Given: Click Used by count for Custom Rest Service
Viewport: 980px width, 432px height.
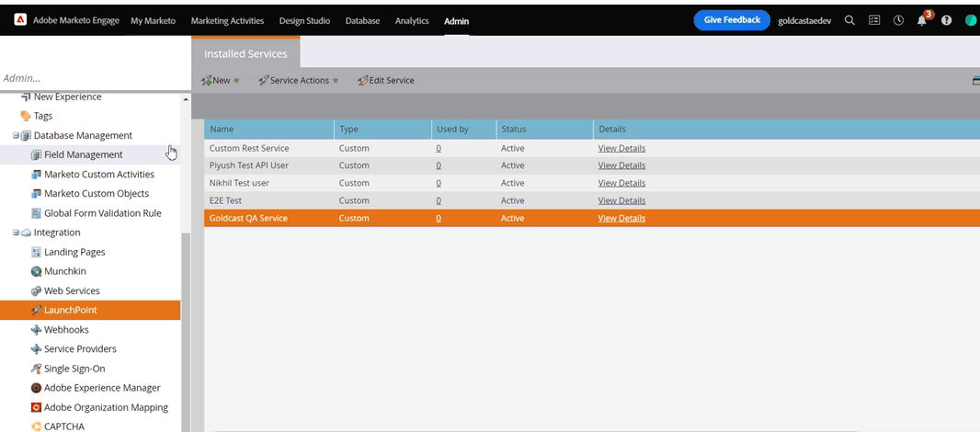Looking at the screenshot, I should tap(439, 148).
